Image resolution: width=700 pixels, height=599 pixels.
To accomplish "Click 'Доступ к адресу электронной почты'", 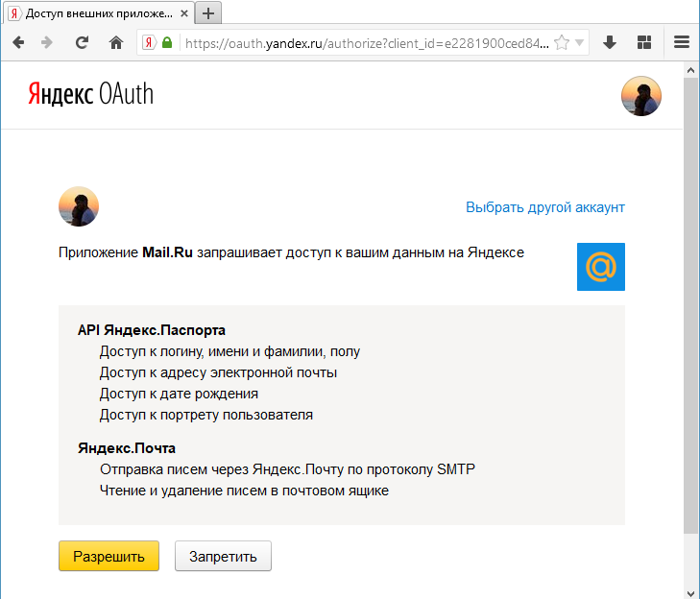I will point(218,372).
